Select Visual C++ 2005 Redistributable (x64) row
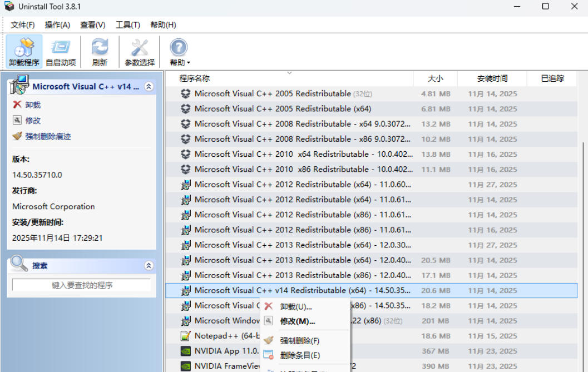The height and width of the screenshot is (372, 588). point(371,109)
